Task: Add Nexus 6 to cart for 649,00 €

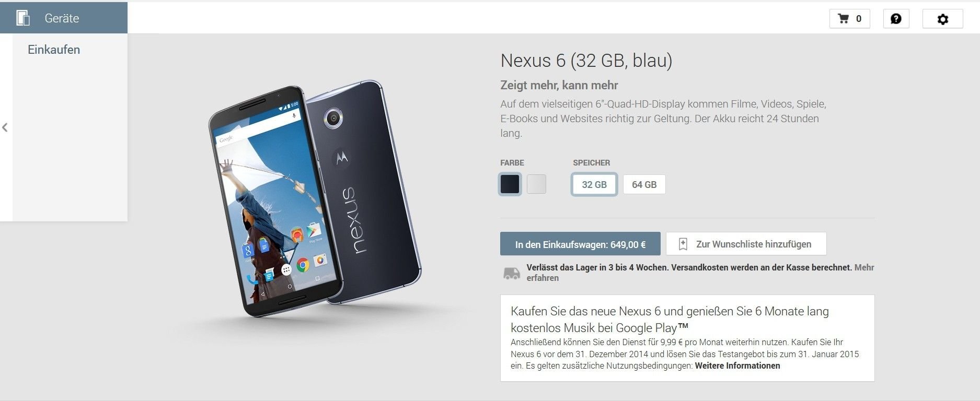Action: 580,244
